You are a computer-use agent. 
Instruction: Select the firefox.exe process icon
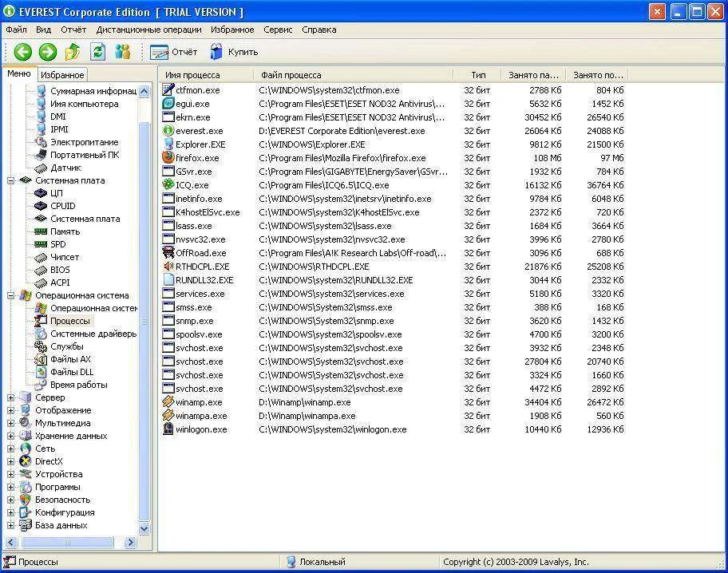[168, 157]
